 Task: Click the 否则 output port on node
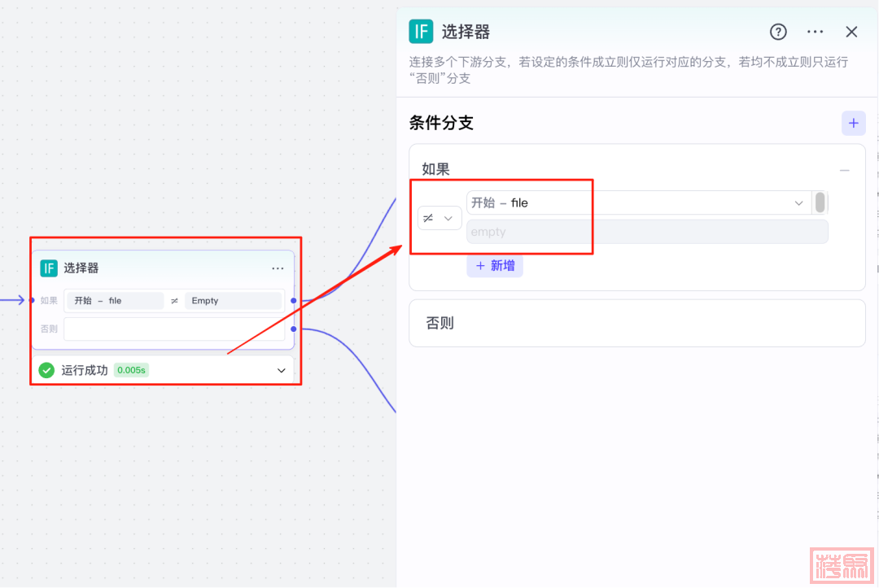pyautogui.click(x=293, y=329)
